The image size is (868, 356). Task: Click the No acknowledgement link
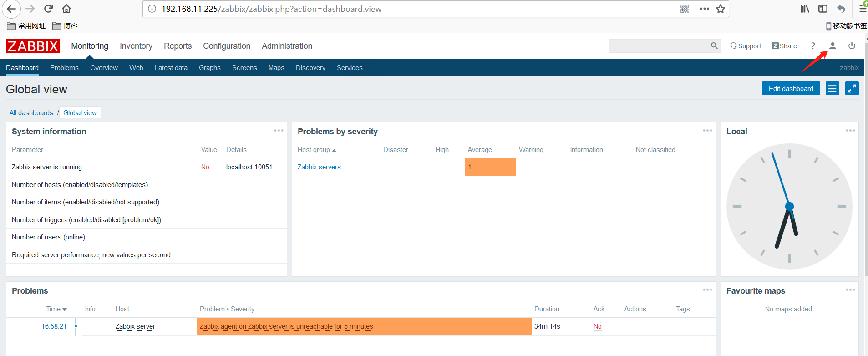pyautogui.click(x=598, y=326)
